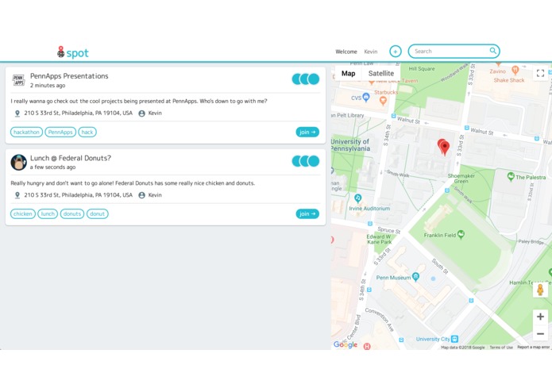Click the spot logo in header
Image resolution: width=552 pixels, height=392 pixels.
tap(73, 52)
